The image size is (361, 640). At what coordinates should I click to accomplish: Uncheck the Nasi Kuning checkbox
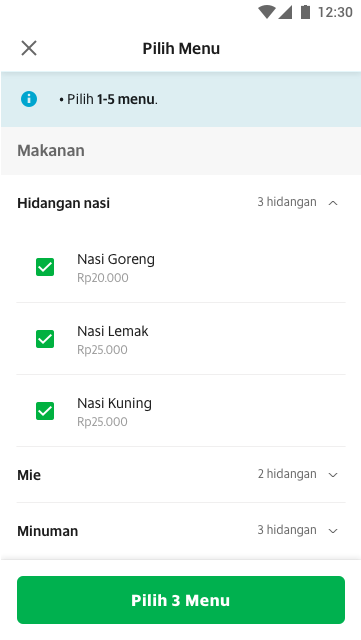[45, 411]
